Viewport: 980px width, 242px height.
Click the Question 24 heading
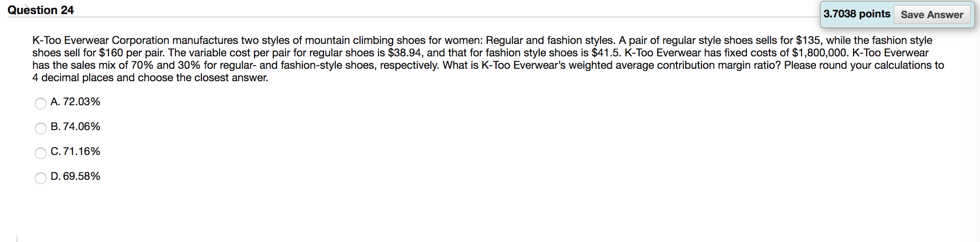coord(41,10)
